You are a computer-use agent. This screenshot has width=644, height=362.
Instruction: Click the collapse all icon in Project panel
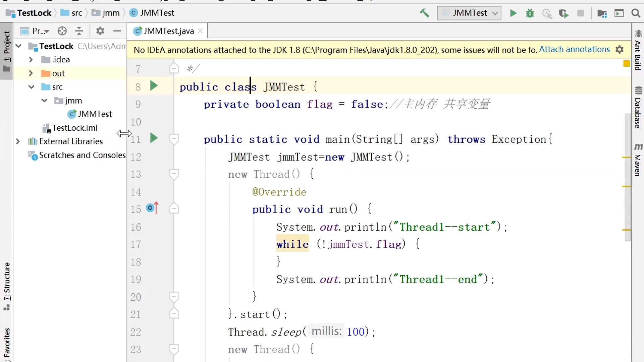pyautogui.click(x=79, y=31)
